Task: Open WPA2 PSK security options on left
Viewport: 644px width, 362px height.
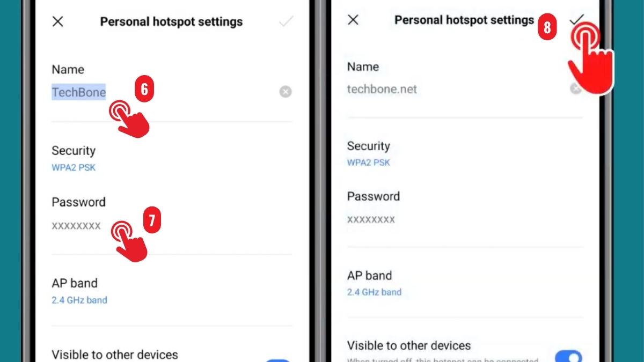Action: (x=74, y=167)
